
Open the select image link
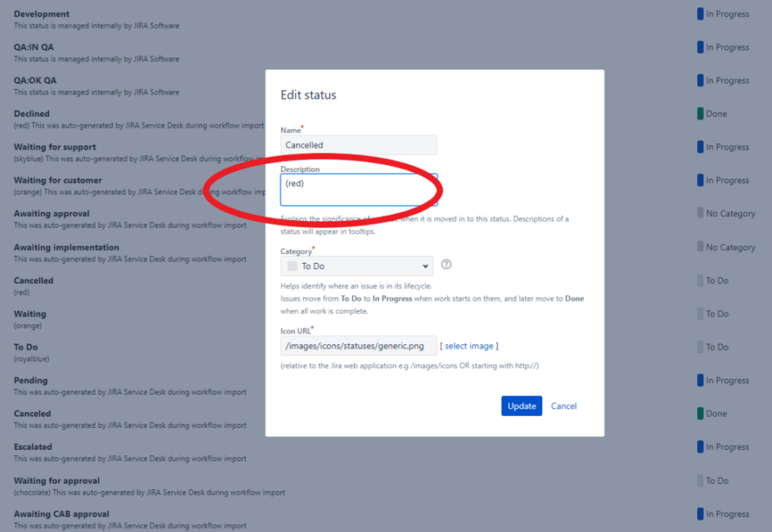pyautogui.click(x=469, y=345)
